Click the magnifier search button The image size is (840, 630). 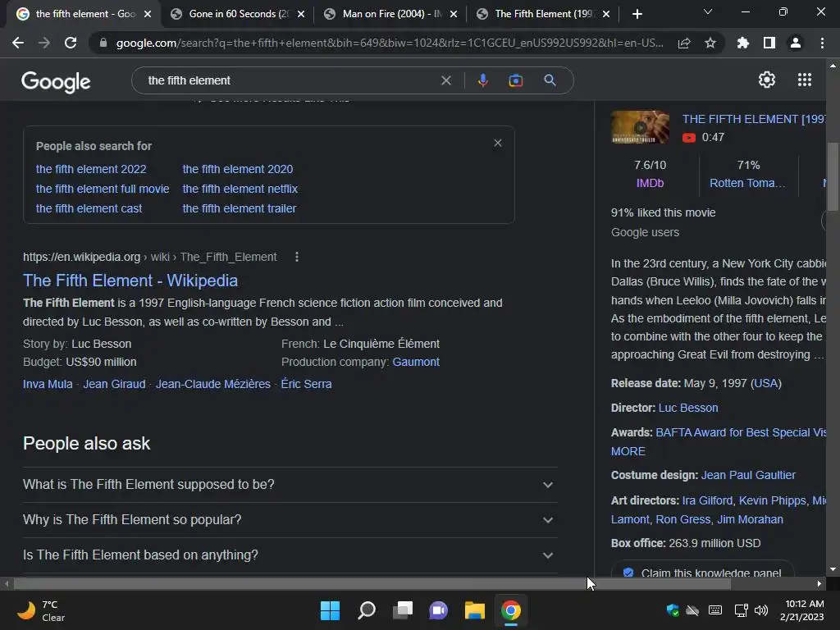550,80
